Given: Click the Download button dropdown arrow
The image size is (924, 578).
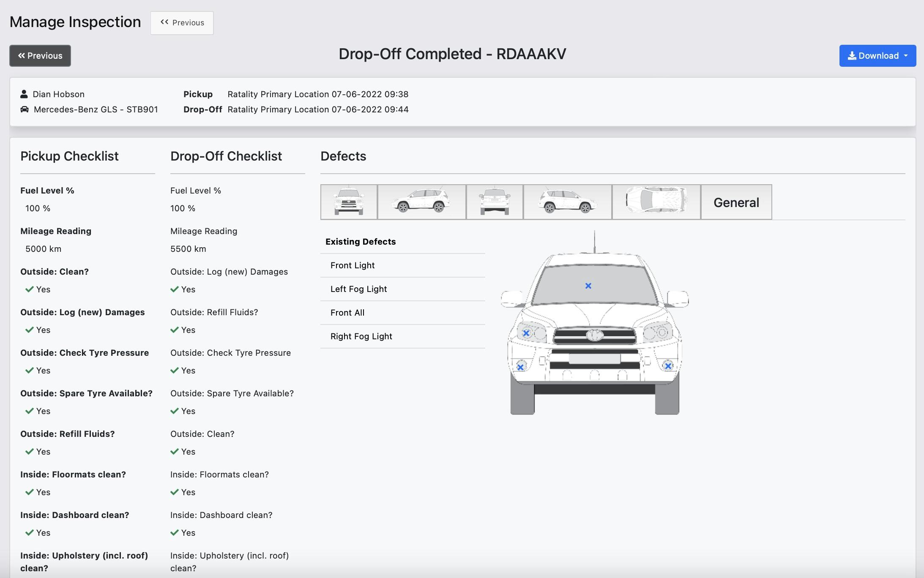Looking at the screenshot, I should (908, 55).
